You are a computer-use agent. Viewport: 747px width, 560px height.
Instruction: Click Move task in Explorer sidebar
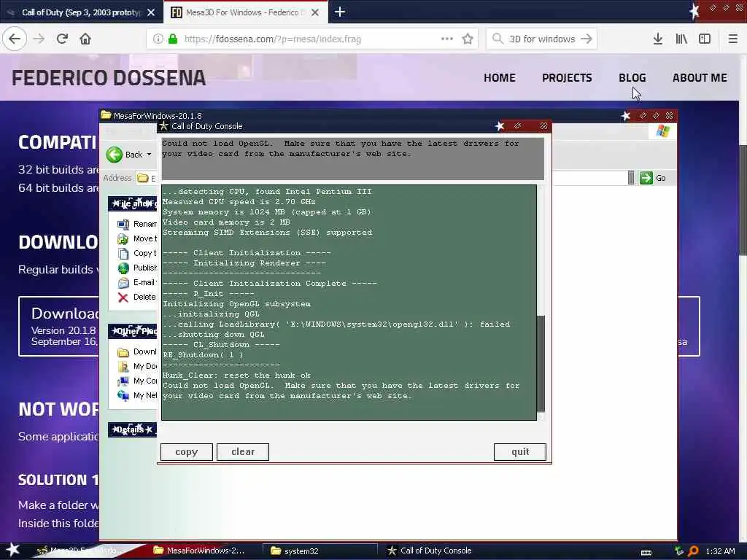click(136, 238)
